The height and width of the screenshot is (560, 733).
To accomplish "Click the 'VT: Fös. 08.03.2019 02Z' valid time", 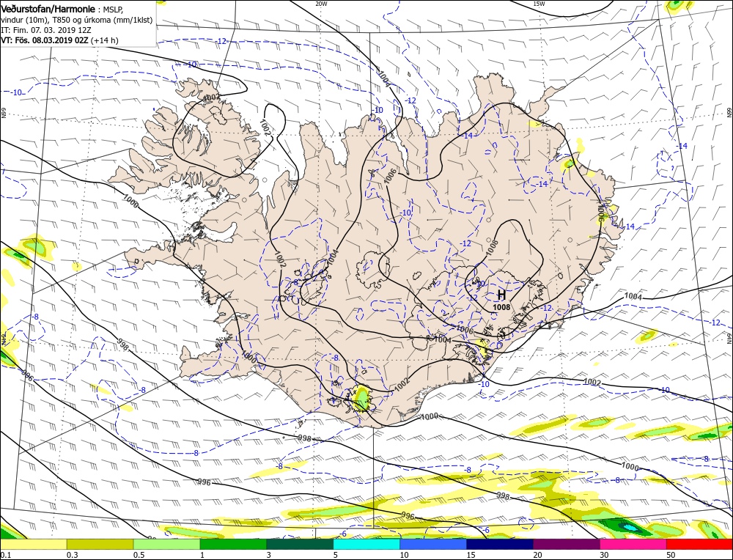I will (45, 40).
